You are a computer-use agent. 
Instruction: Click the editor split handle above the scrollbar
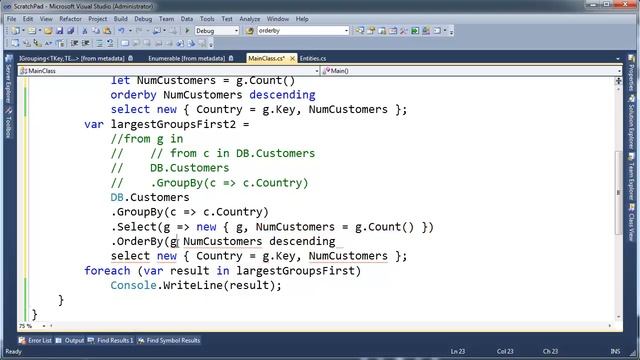pyautogui.click(x=618, y=81)
